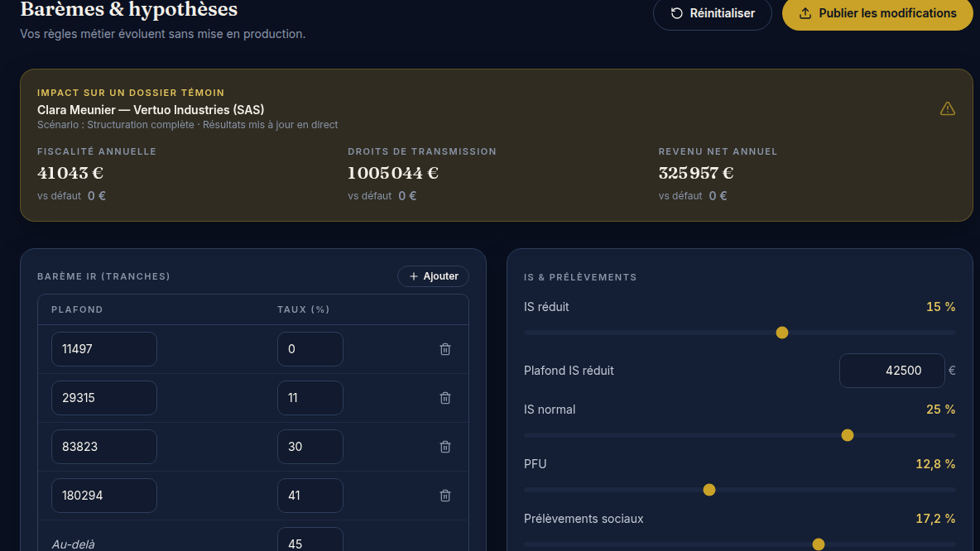Image resolution: width=980 pixels, height=551 pixels.
Task: Delete the 29315 tranche row
Action: tap(445, 398)
